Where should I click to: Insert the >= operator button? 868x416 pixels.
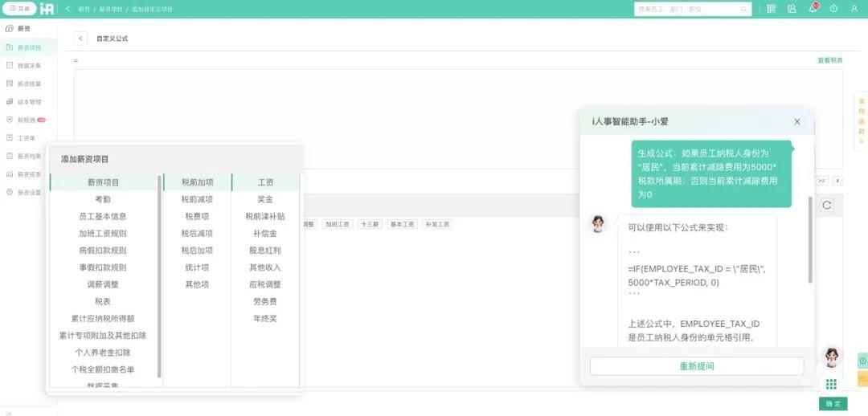coord(822,181)
